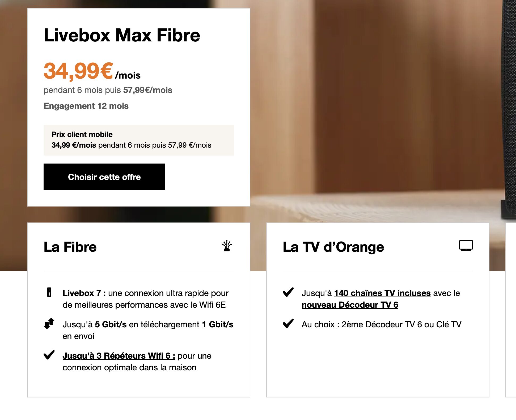Click the partially visible card at right edge

pyautogui.click(x=511, y=310)
